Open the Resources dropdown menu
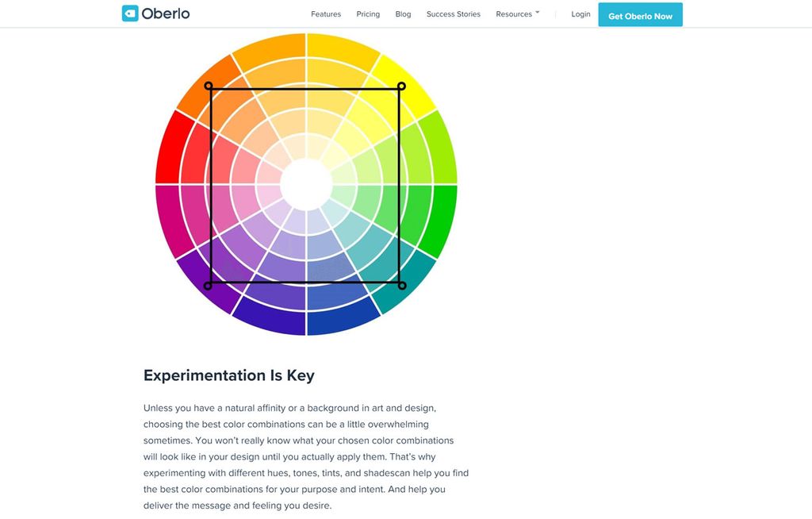This screenshot has width=812, height=519. point(514,13)
